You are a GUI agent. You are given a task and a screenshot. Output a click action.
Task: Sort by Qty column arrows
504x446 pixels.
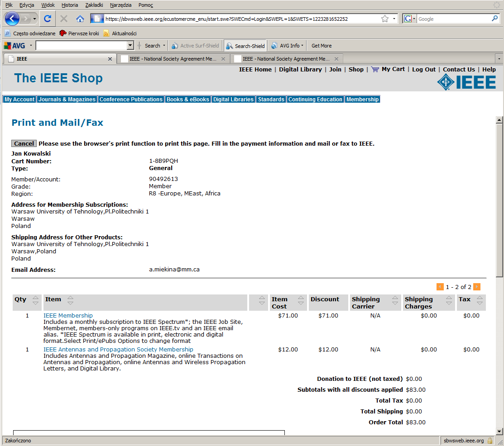coord(35,300)
